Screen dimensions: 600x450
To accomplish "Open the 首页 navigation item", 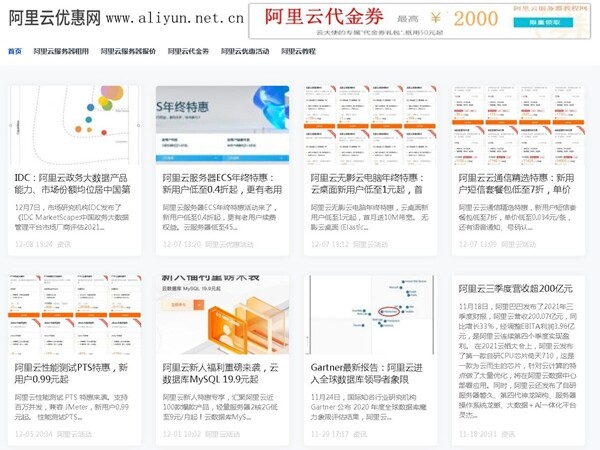I will click(x=15, y=51).
